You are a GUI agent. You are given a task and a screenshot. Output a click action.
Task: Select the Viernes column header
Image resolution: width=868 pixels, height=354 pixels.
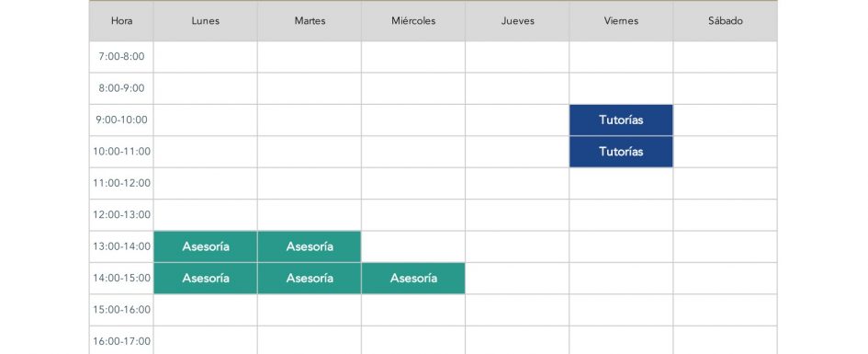pyautogui.click(x=621, y=21)
